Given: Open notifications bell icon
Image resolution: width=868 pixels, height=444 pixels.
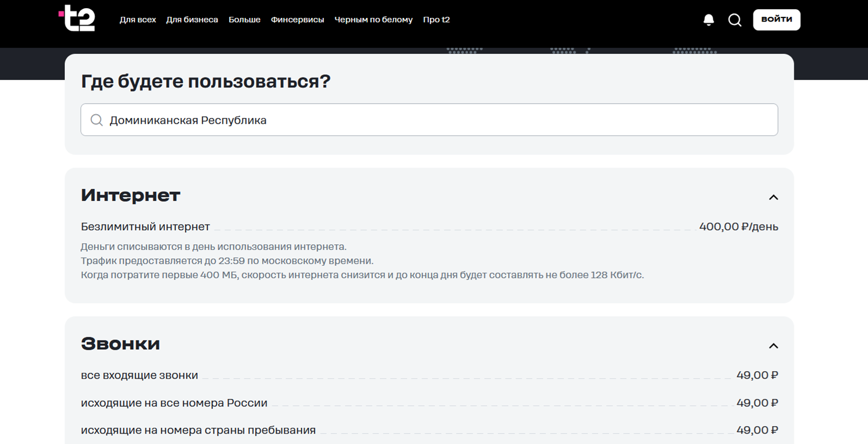Looking at the screenshot, I should tap(709, 20).
